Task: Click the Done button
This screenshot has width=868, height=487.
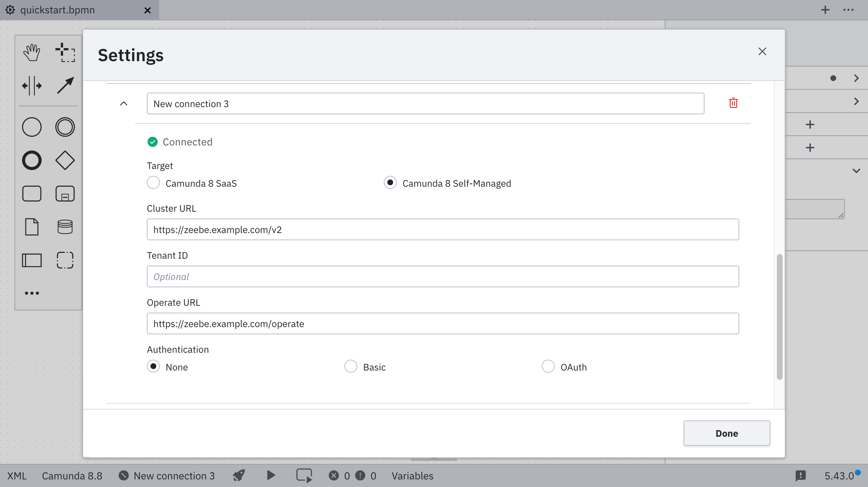Action: [727, 433]
